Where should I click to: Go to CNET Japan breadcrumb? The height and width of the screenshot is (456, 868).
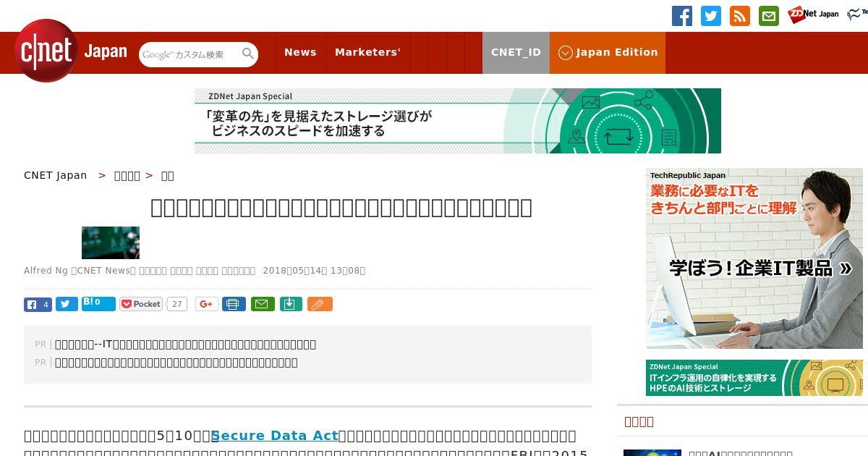[55, 175]
